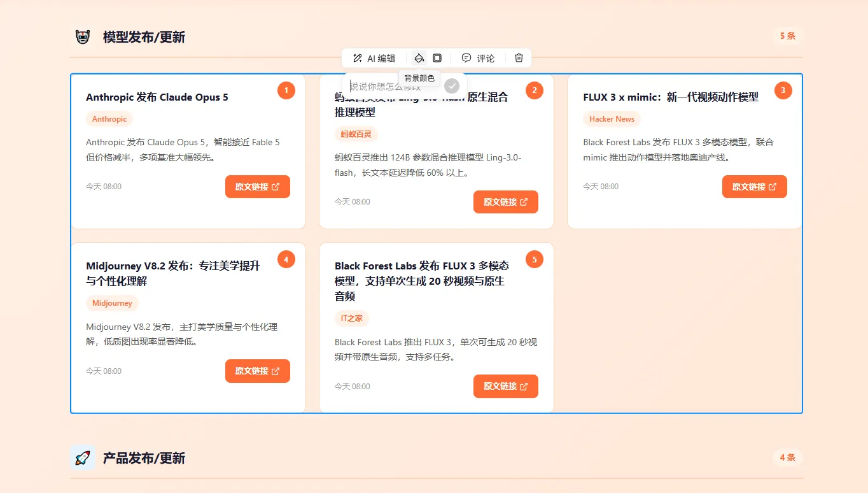Submit AI edit with checkmark button
The height and width of the screenshot is (493, 868).
(x=452, y=86)
